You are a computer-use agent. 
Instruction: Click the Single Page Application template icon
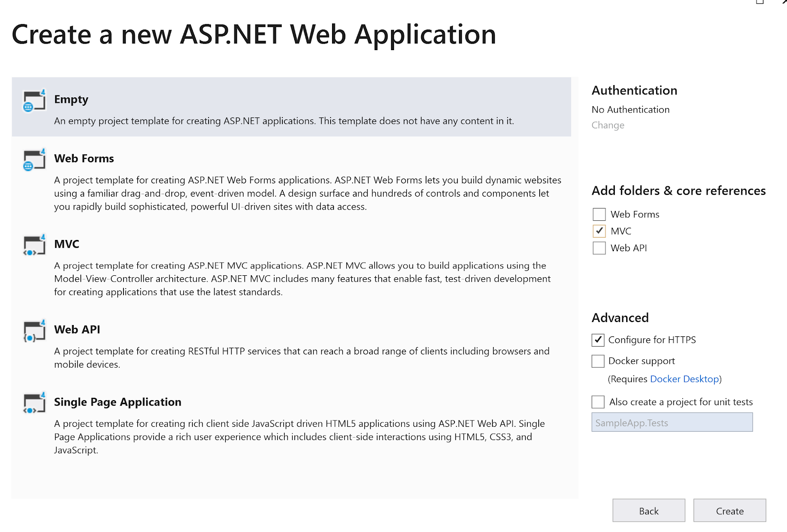click(34, 403)
